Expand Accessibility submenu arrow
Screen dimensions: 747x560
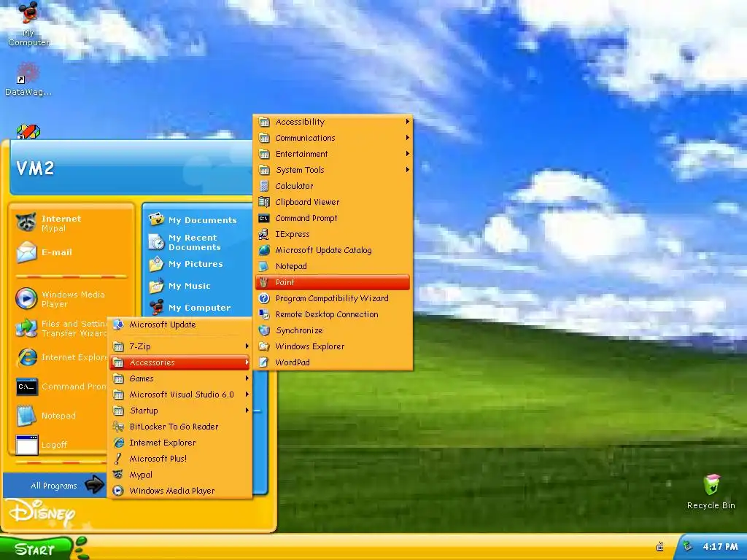[x=407, y=122]
